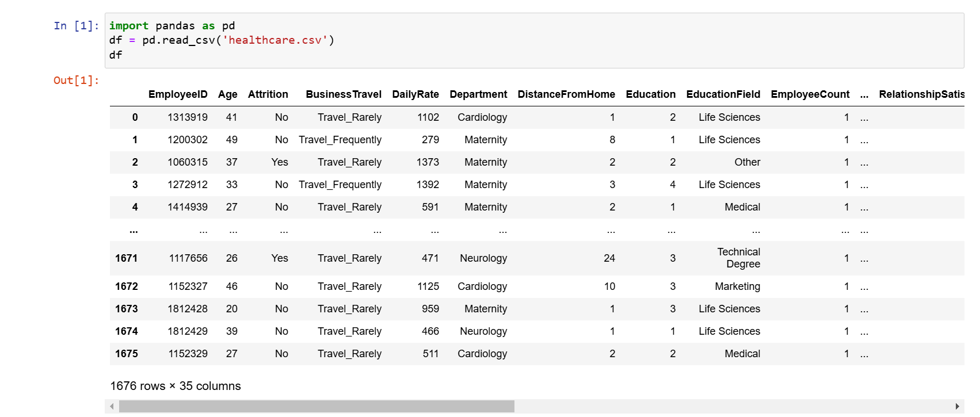This screenshot has width=980, height=417.
Task: Click the Department column header
Action: click(x=478, y=94)
